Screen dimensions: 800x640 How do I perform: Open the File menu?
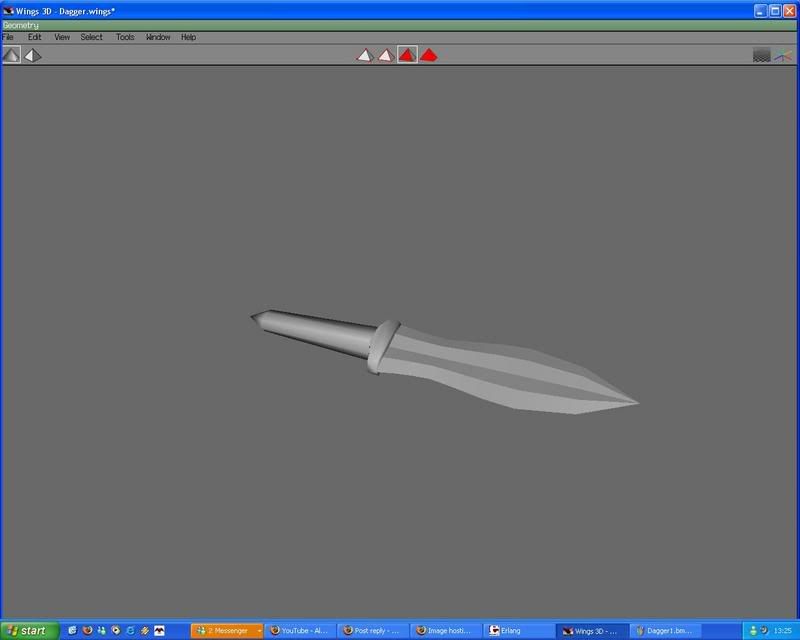point(10,36)
